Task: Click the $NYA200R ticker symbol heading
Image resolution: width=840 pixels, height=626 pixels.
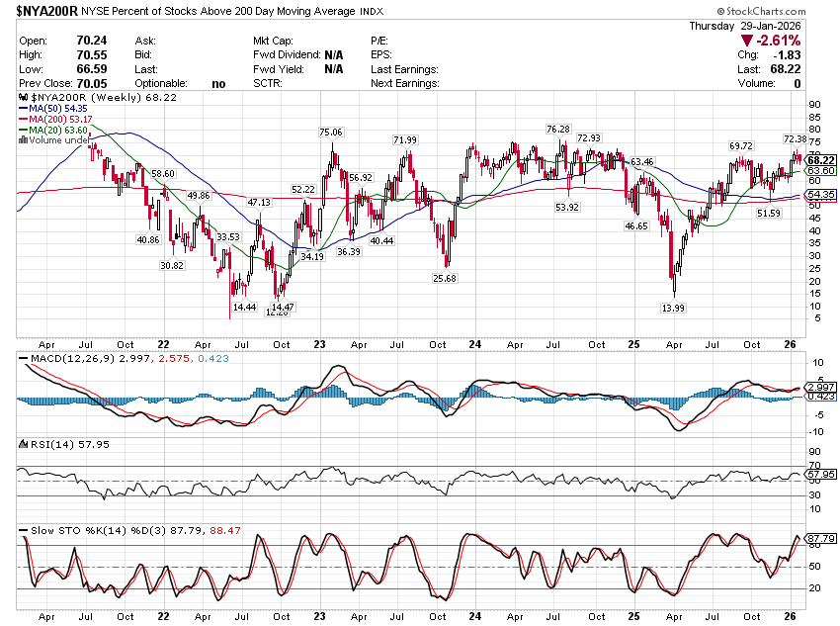Action: [46, 11]
